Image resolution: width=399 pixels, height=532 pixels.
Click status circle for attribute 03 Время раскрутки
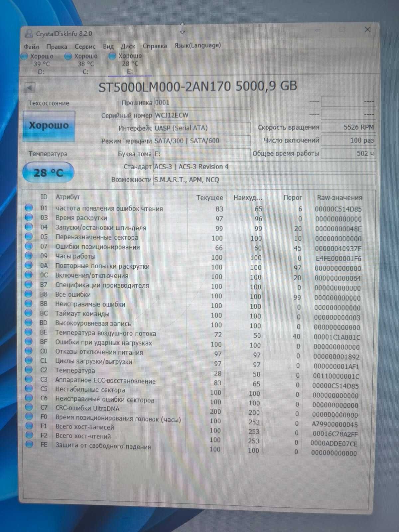coord(29,217)
